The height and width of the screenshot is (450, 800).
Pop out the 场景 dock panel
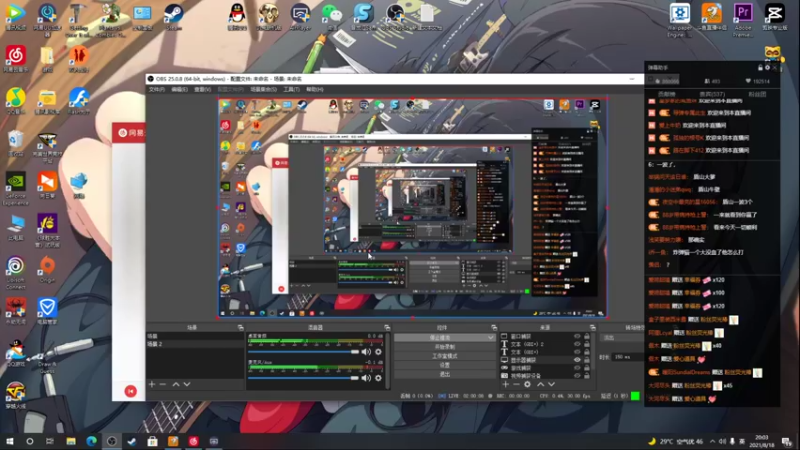(x=240, y=328)
